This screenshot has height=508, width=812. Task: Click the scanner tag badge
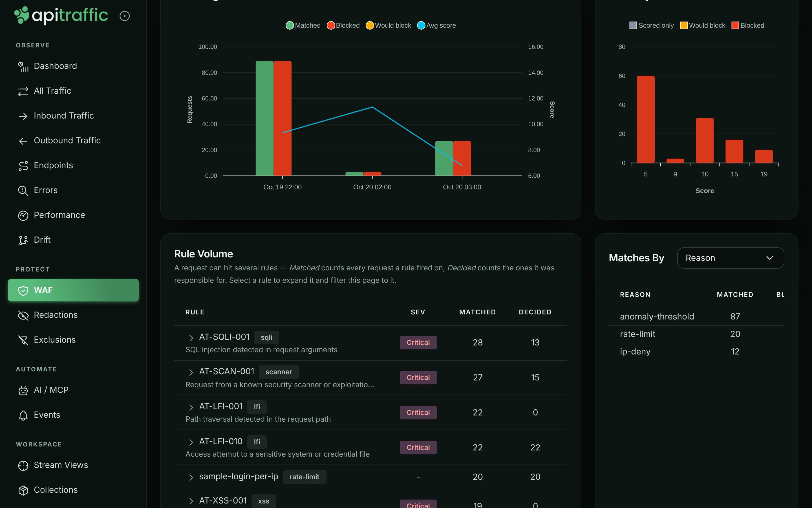(279, 372)
